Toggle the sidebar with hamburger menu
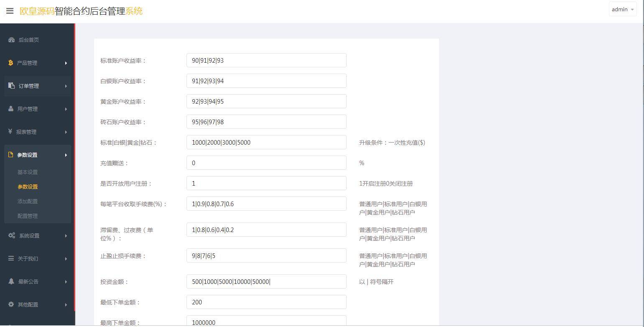The height and width of the screenshot is (327, 644). (x=10, y=11)
